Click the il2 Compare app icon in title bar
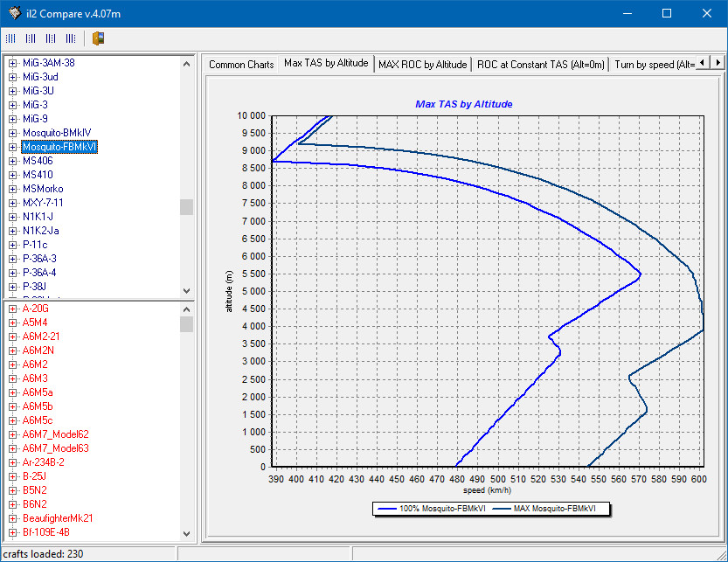The width and height of the screenshot is (728, 562). (x=14, y=13)
